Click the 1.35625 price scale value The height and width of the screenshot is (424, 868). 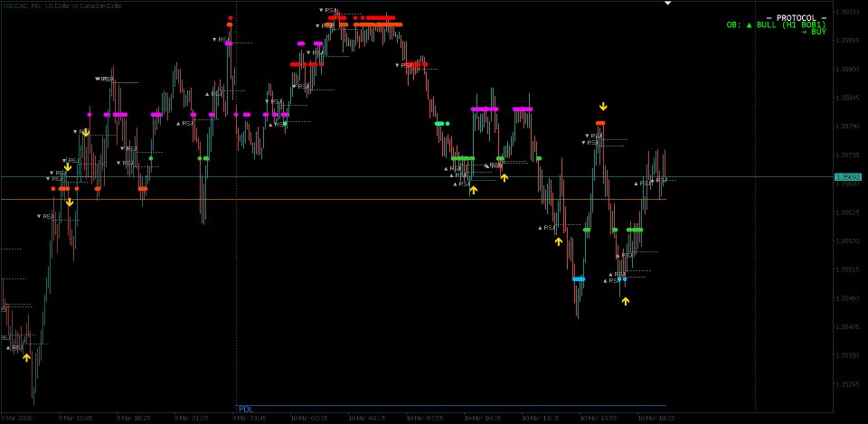847,212
